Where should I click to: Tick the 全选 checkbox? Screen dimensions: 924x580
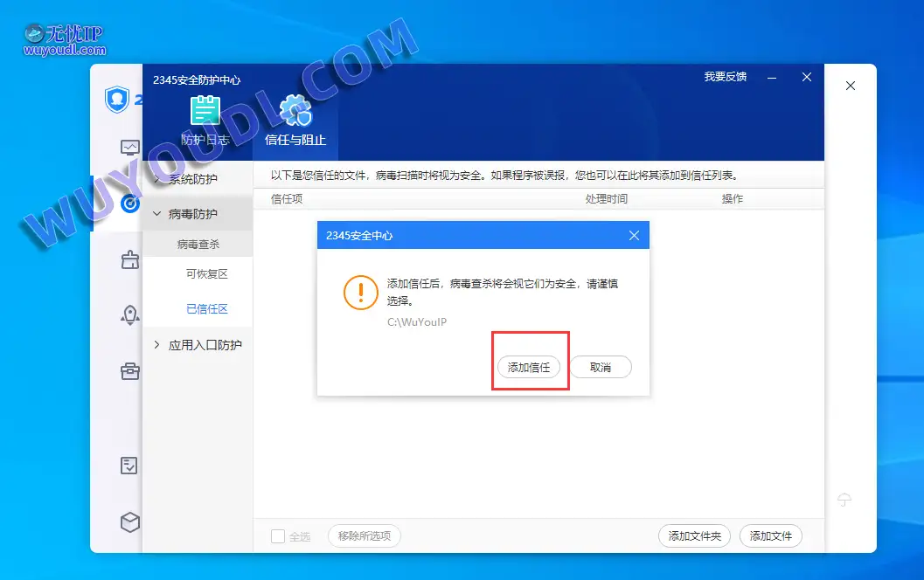(x=278, y=535)
